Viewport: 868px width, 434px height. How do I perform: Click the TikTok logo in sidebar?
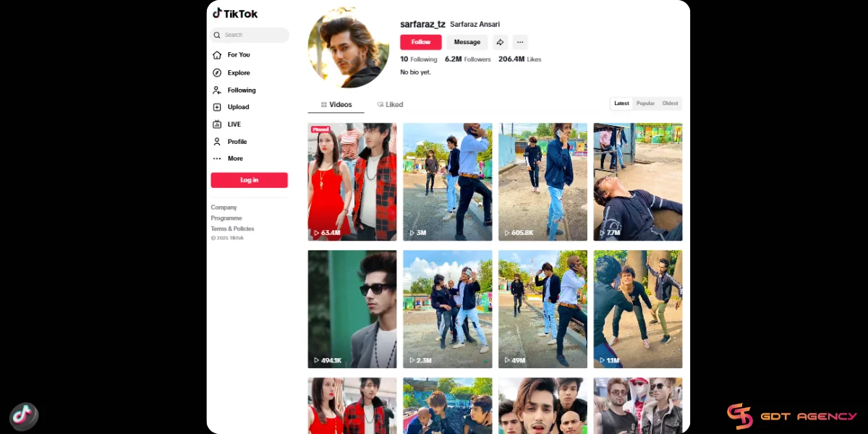point(235,14)
